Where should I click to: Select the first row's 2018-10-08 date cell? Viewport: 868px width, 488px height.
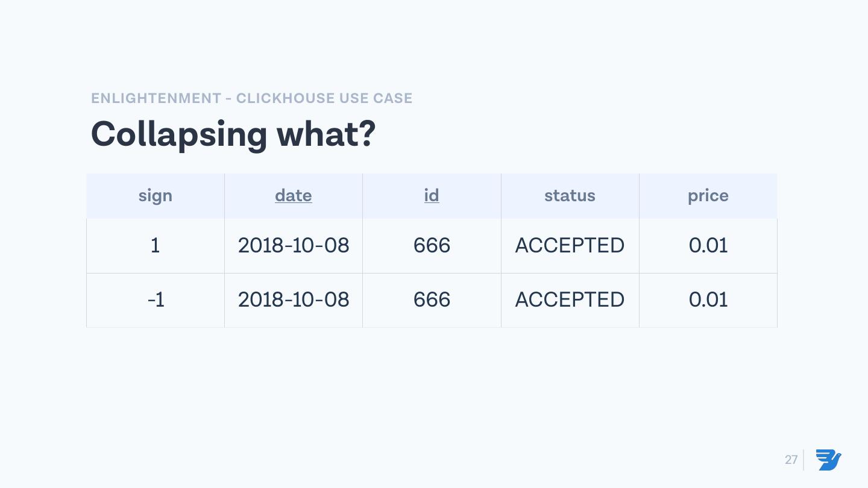click(x=294, y=246)
